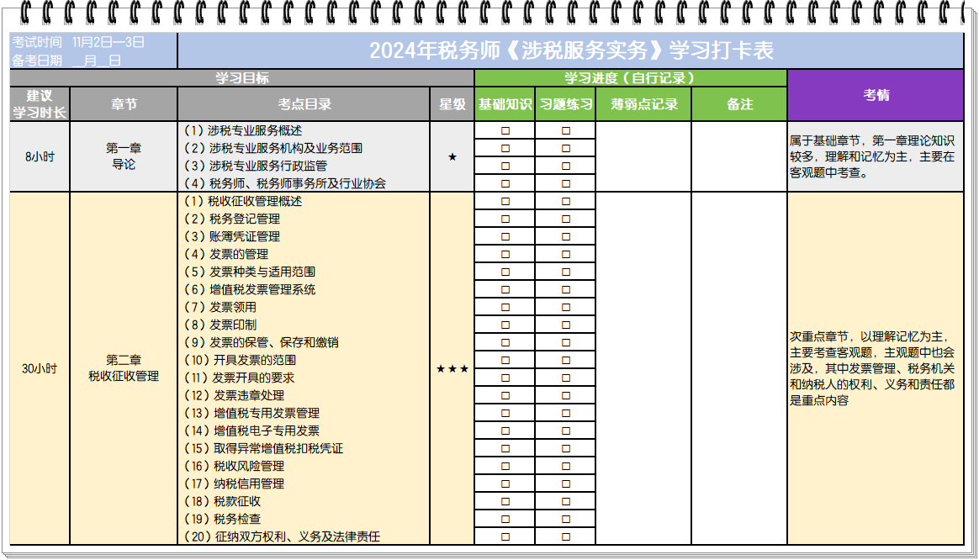Tick 基础知识 box for 纳税信用管理
Screen dimensions: 979x560
coord(505,483)
